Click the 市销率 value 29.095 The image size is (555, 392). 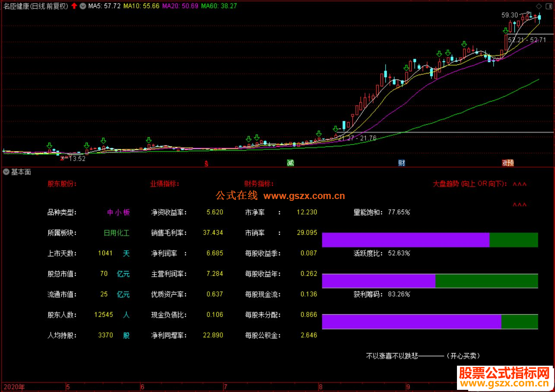click(307, 233)
